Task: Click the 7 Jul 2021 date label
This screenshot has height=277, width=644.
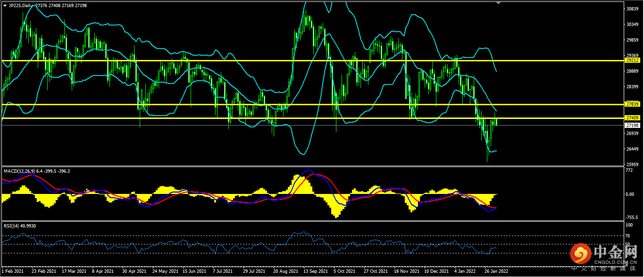Action: [222, 272]
